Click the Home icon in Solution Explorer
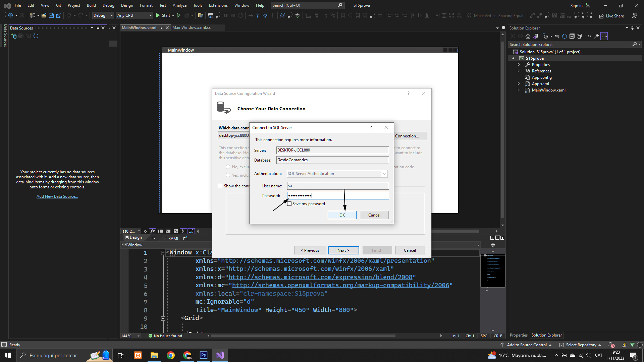Screen dimensions: 644x362 [x=528, y=36]
